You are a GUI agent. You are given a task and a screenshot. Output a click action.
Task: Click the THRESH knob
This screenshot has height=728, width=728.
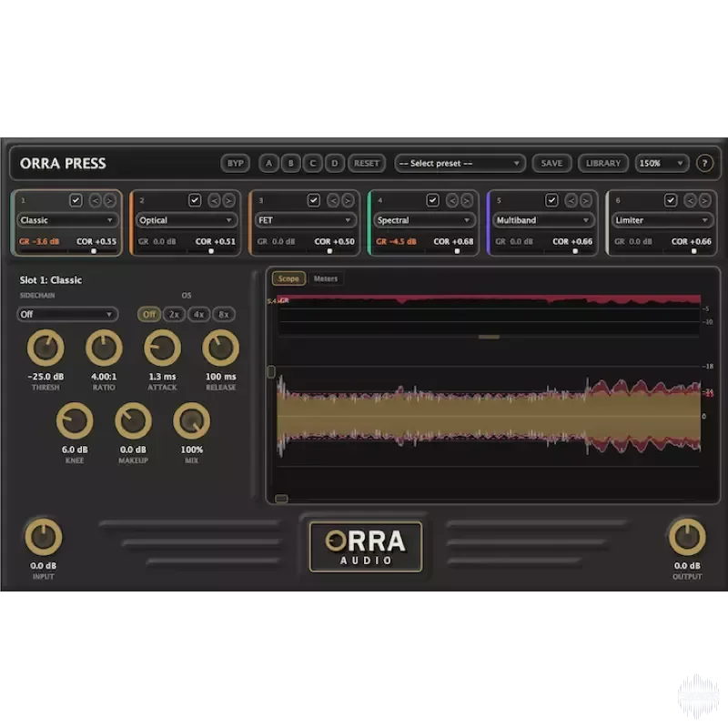tap(45, 348)
